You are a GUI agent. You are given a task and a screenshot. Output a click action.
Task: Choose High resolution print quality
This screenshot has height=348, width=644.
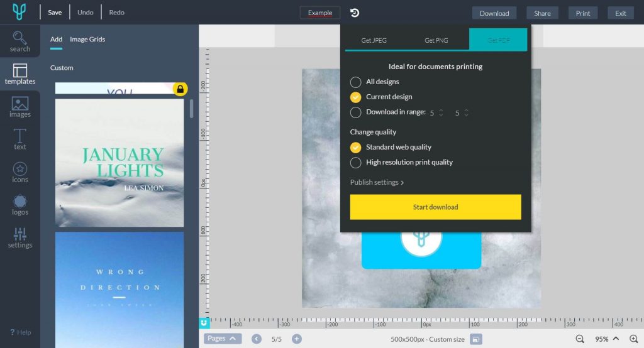[x=355, y=162]
